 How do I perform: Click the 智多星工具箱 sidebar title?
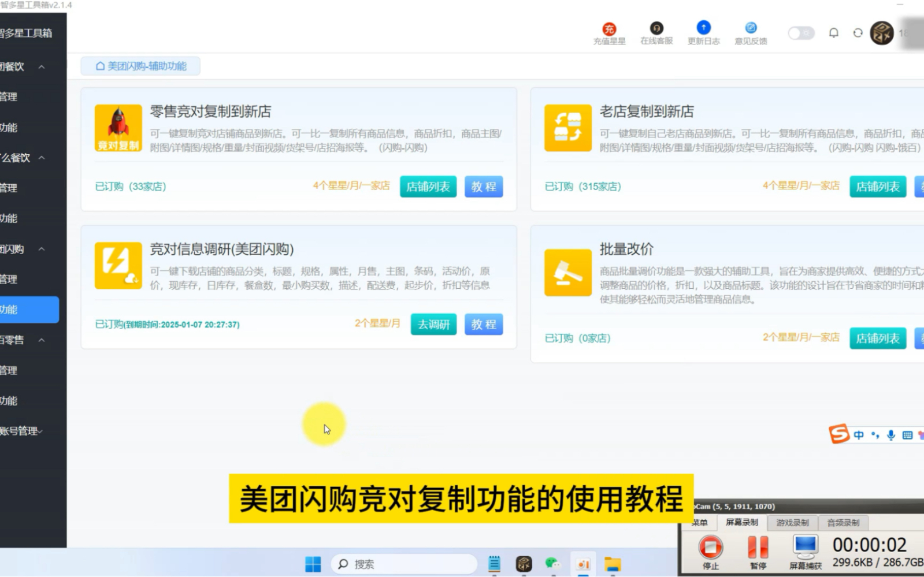tap(26, 33)
